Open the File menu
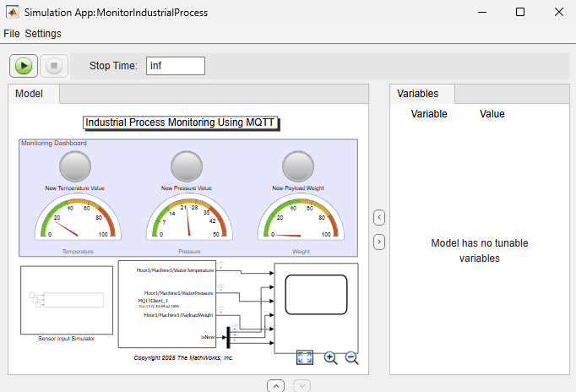Screen dimensions: 576x392 click(x=11, y=34)
